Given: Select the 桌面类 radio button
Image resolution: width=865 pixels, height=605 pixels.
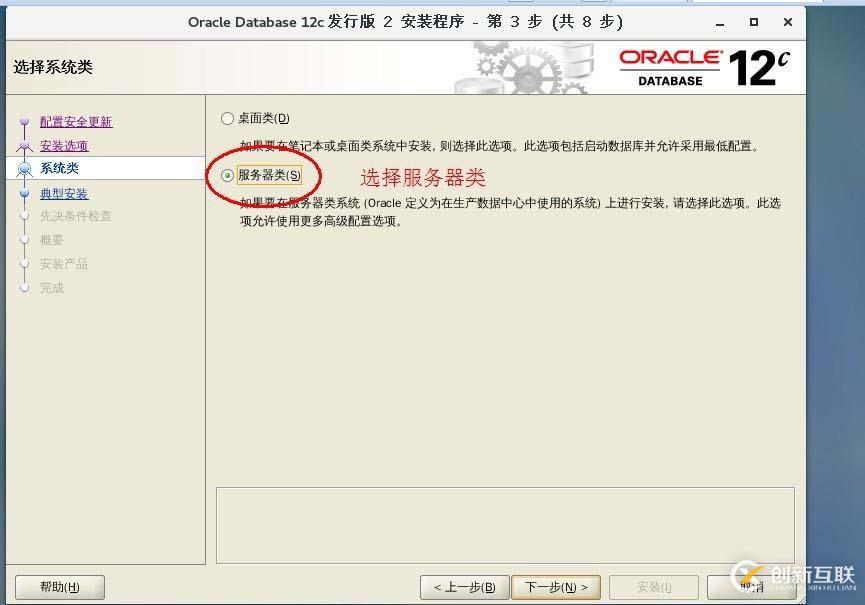Looking at the screenshot, I should pos(228,118).
